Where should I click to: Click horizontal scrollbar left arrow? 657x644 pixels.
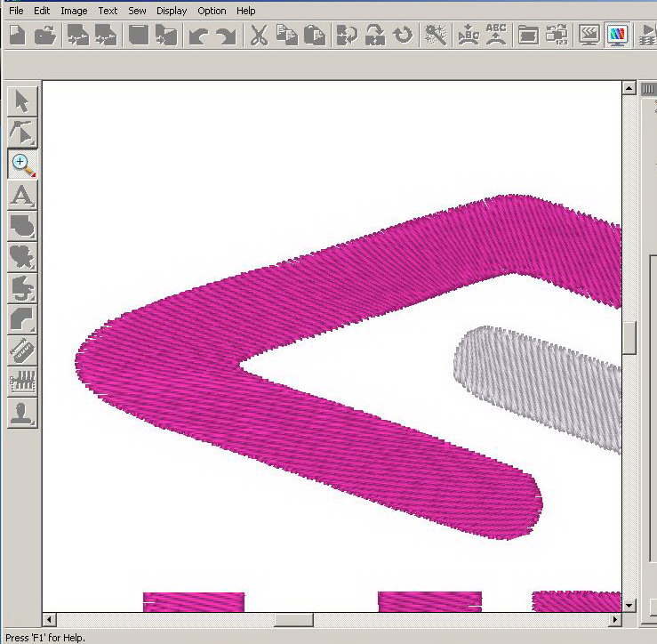point(50,619)
